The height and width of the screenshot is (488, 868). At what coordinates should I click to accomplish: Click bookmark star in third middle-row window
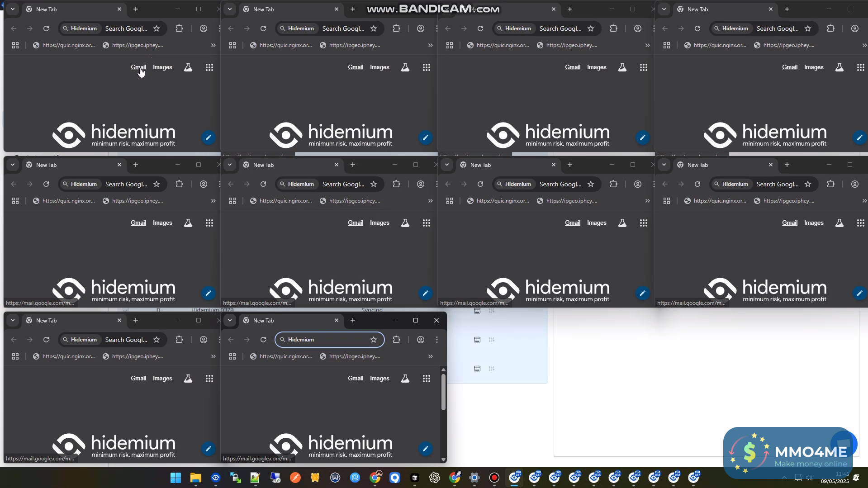click(591, 184)
